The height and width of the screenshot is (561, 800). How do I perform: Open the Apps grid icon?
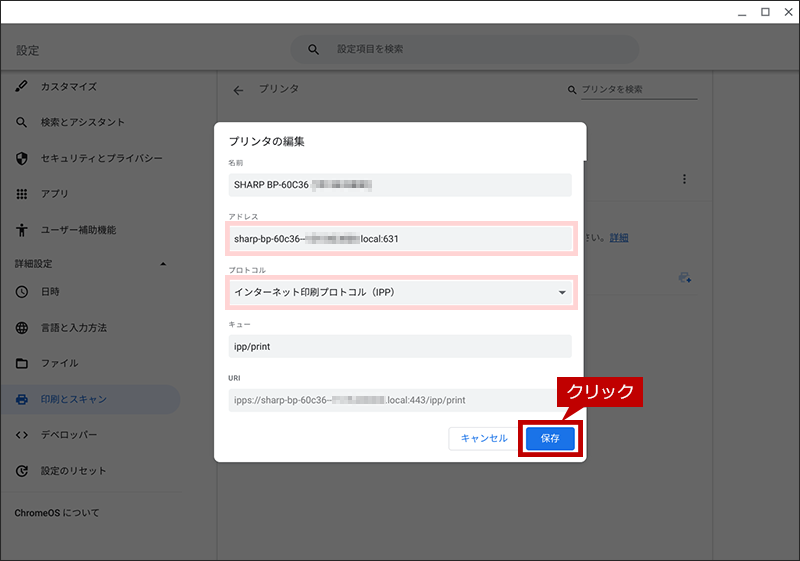tap(21, 194)
